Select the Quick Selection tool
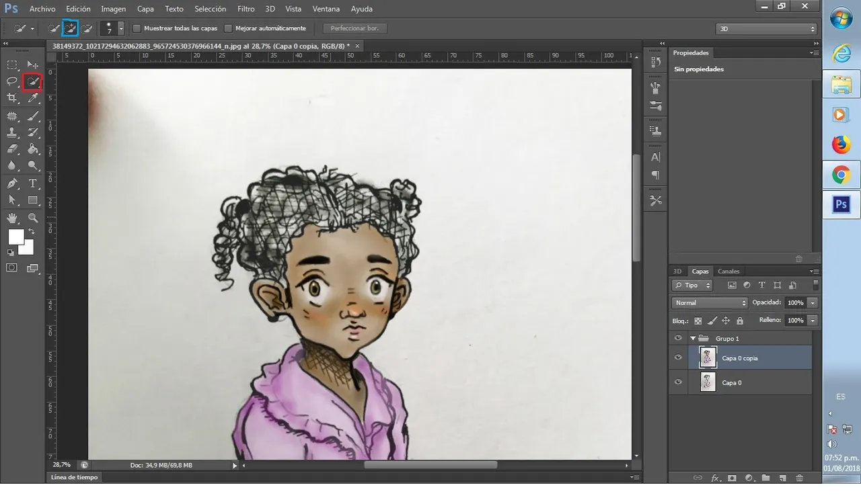The image size is (861, 504). tap(32, 81)
